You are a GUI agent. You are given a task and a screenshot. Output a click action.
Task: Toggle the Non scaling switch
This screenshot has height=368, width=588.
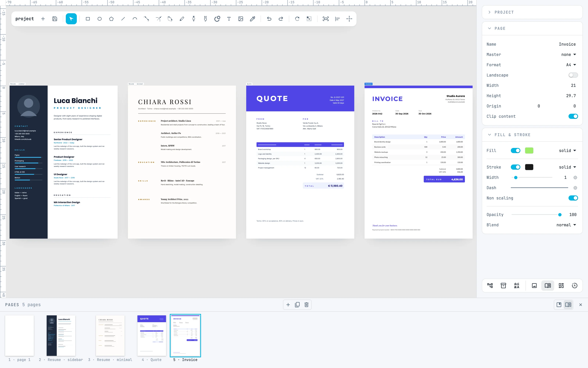point(573,198)
